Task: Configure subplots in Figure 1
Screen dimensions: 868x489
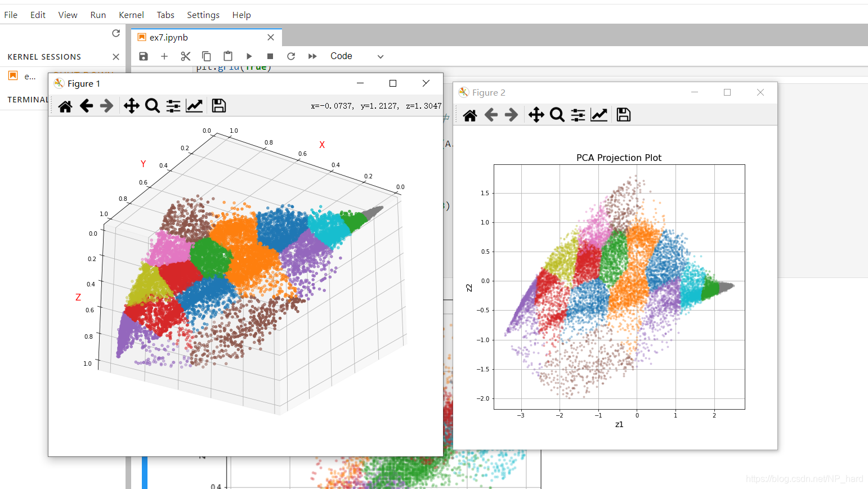Action: pyautogui.click(x=173, y=106)
